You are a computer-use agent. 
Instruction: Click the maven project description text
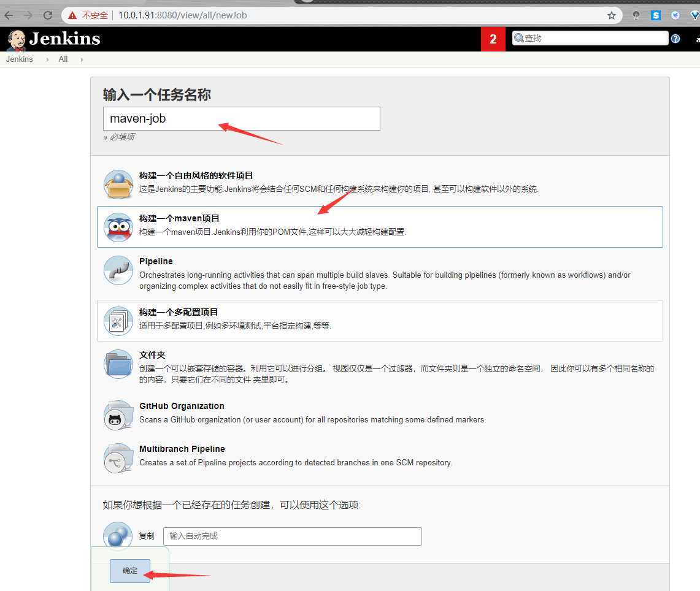pos(272,232)
